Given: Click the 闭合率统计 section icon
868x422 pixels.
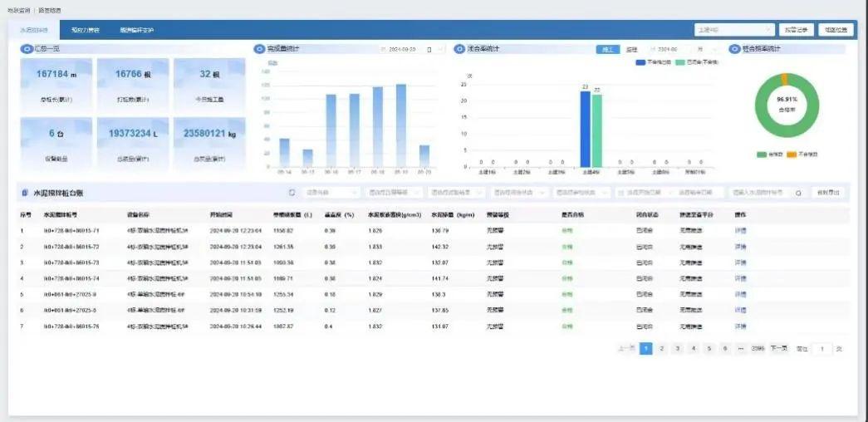Looking at the screenshot, I should 459,49.
